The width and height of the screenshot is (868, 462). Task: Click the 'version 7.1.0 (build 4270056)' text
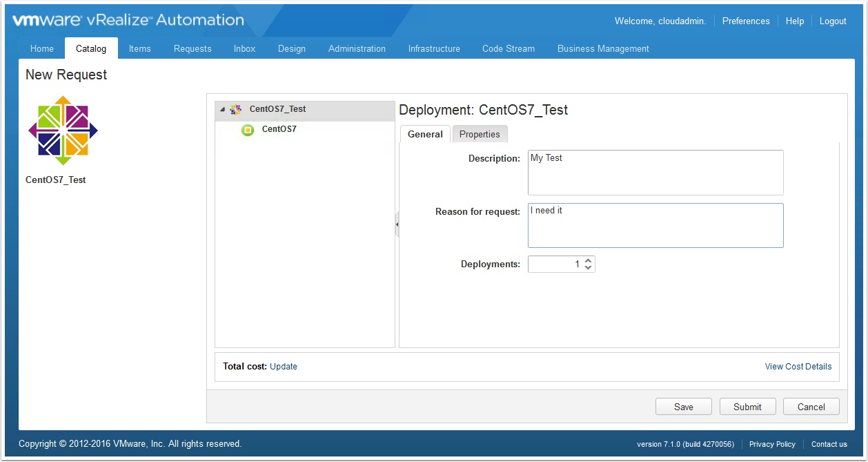(x=685, y=444)
